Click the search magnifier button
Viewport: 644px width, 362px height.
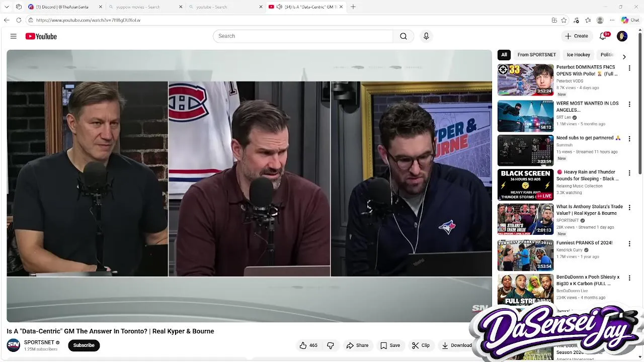[x=404, y=36]
